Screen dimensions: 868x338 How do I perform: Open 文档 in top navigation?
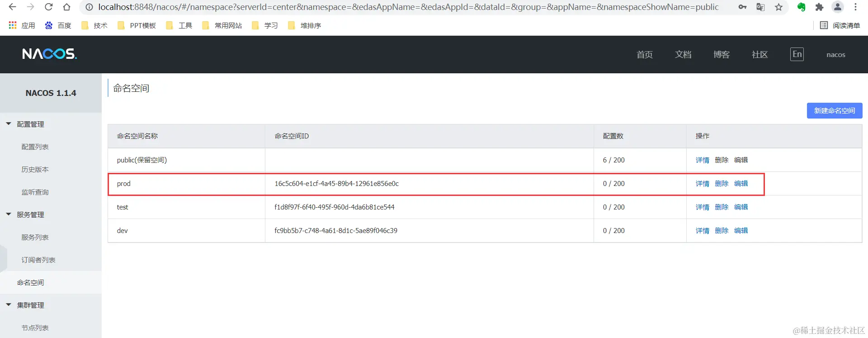[683, 54]
